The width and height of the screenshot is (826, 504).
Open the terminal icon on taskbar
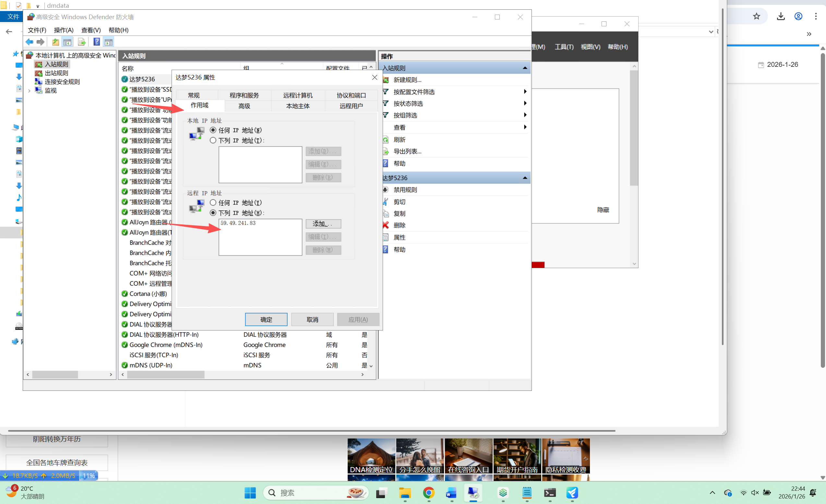(550, 493)
